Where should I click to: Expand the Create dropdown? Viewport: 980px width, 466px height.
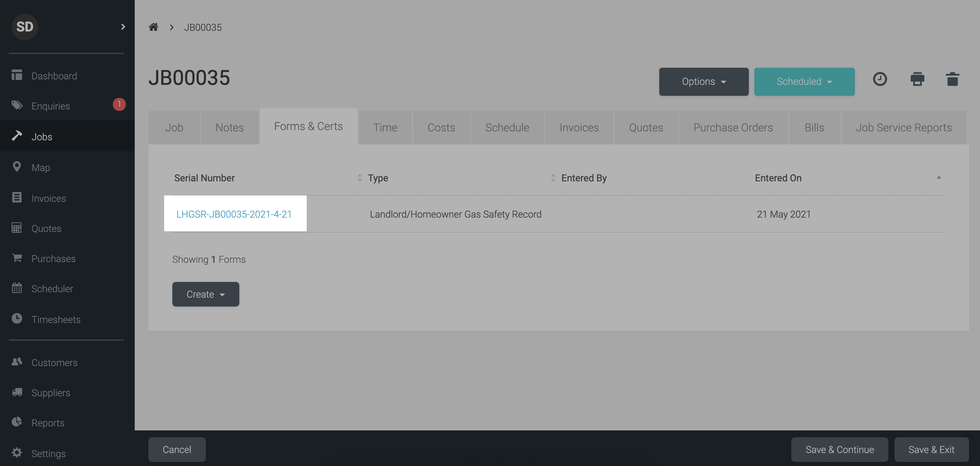206,294
